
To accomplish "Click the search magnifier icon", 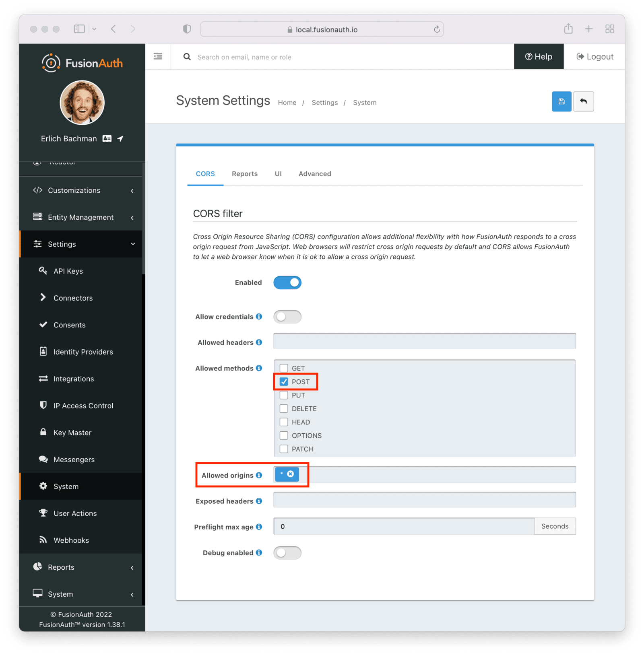I will point(187,57).
